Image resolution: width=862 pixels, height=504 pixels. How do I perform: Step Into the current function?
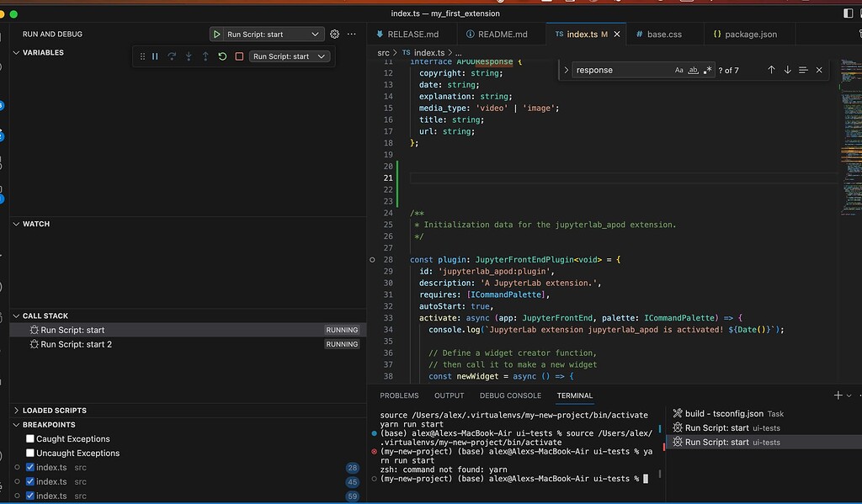[189, 56]
